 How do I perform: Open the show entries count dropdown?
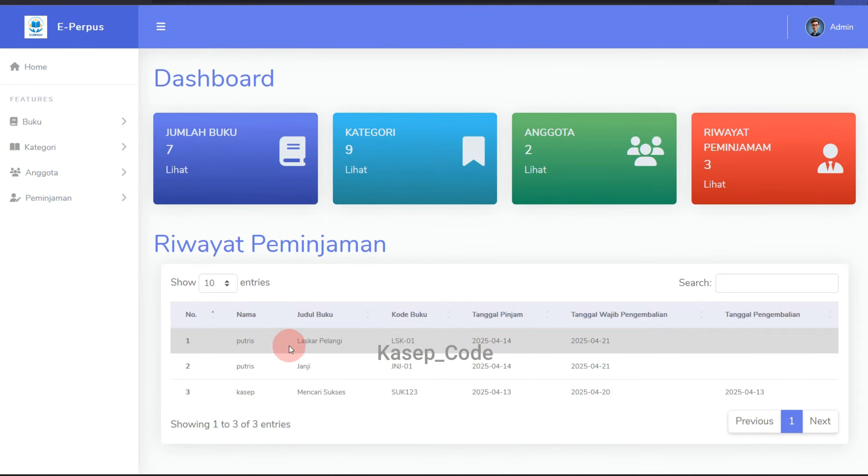click(x=218, y=283)
